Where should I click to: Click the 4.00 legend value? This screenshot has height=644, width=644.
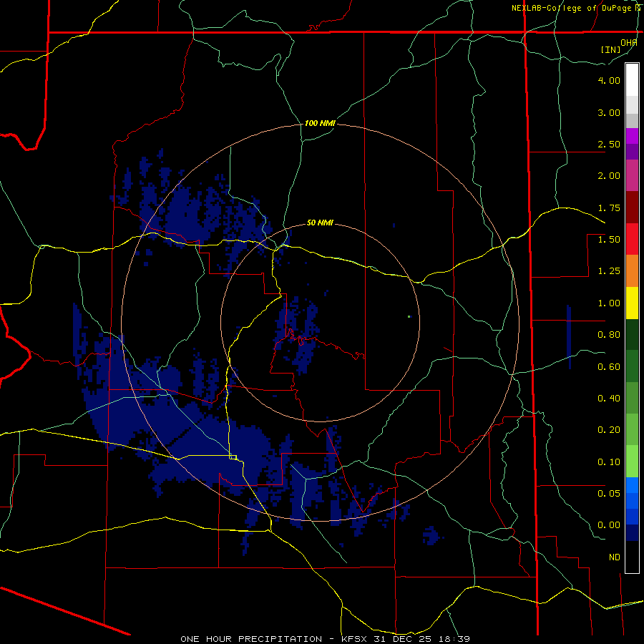pos(609,80)
